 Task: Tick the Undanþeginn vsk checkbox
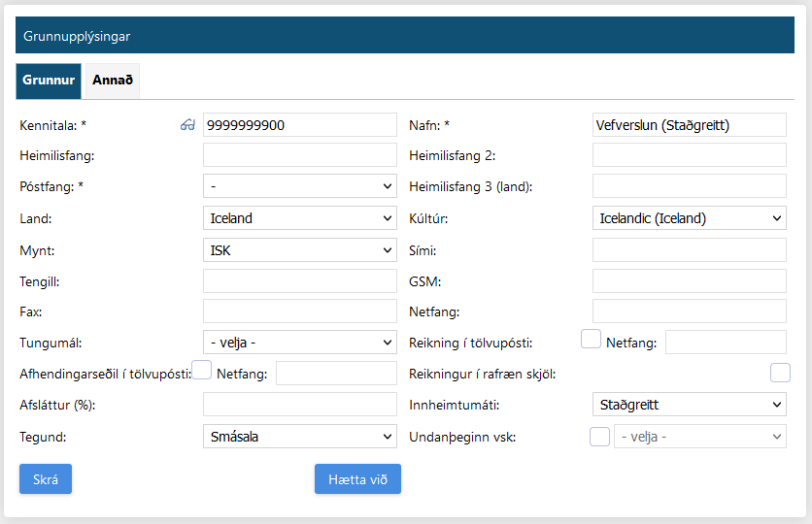point(600,437)
